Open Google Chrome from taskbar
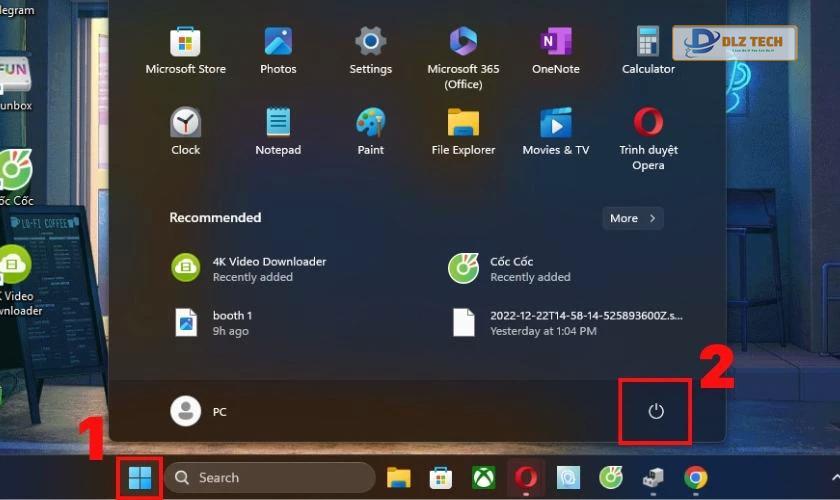This screenshot has height=500, width=840. (x=695, y=477)
